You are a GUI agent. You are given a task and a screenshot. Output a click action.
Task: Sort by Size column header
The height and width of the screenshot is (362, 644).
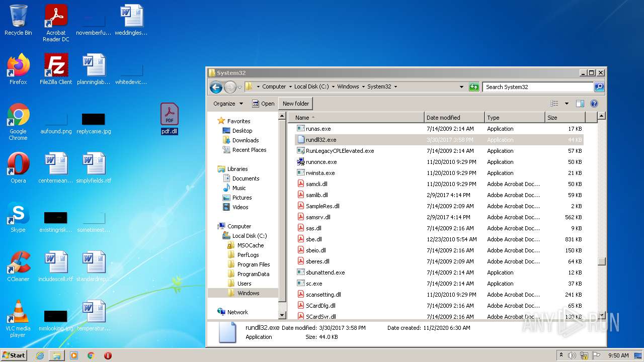565,118
